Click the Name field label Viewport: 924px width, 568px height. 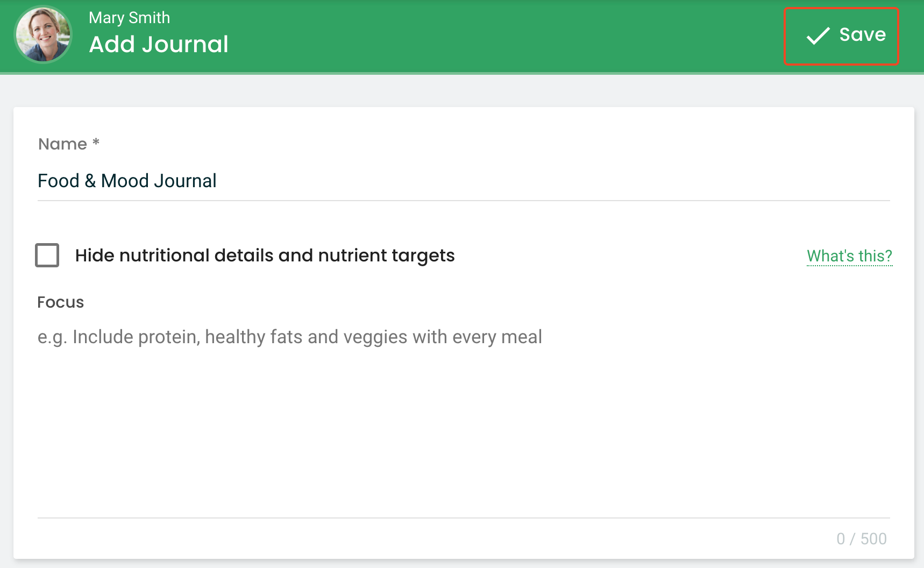(62, 144)
